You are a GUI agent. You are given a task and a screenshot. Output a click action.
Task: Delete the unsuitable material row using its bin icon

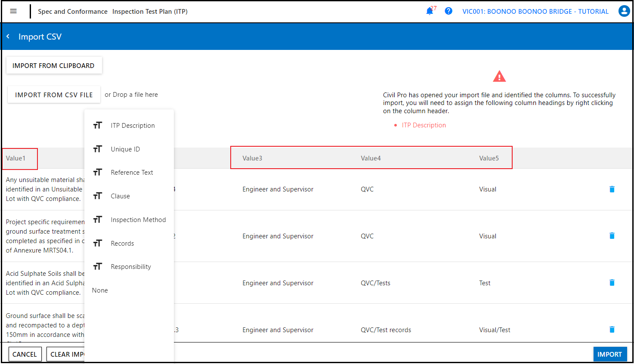(x=612, y=189)
